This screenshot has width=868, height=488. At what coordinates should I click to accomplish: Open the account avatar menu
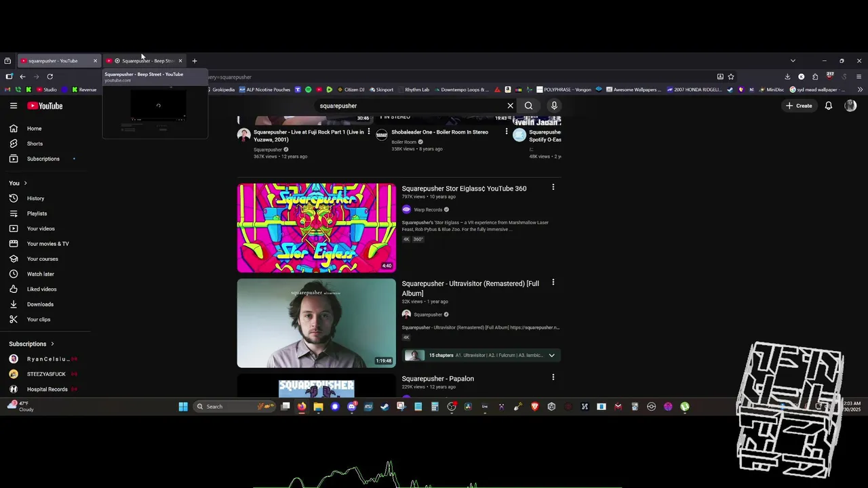click(x=850, y=106)
